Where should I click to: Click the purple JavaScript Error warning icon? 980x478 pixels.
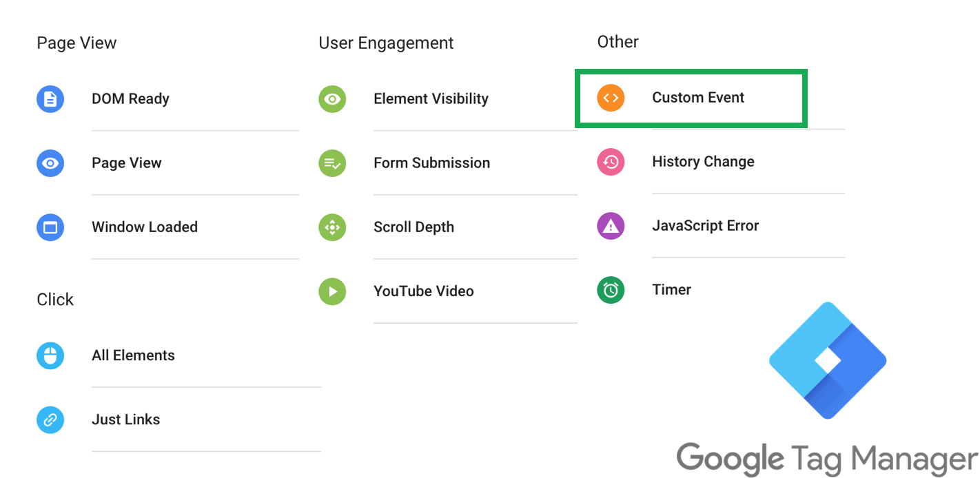[x=611, y=226]
